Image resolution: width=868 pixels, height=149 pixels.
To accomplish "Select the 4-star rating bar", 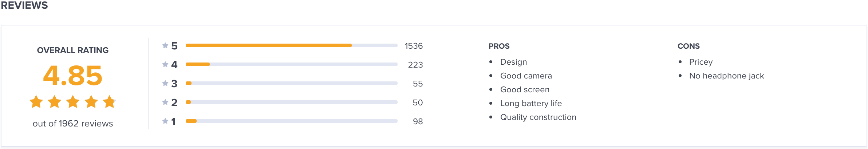I will point(292,64).
